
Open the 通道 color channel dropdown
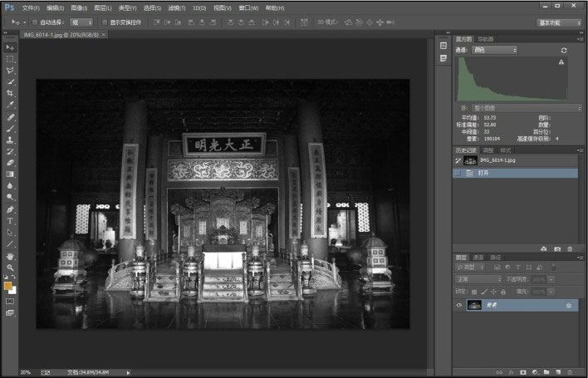point(494,51)
